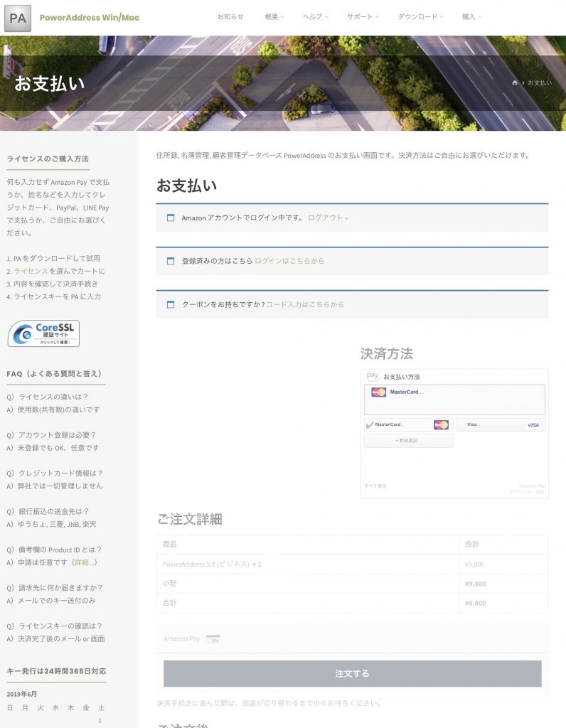Click window icon beside coupon notice
Viewport: 566px width, 728px height.
pyautogui.click(x=171, y=304)
